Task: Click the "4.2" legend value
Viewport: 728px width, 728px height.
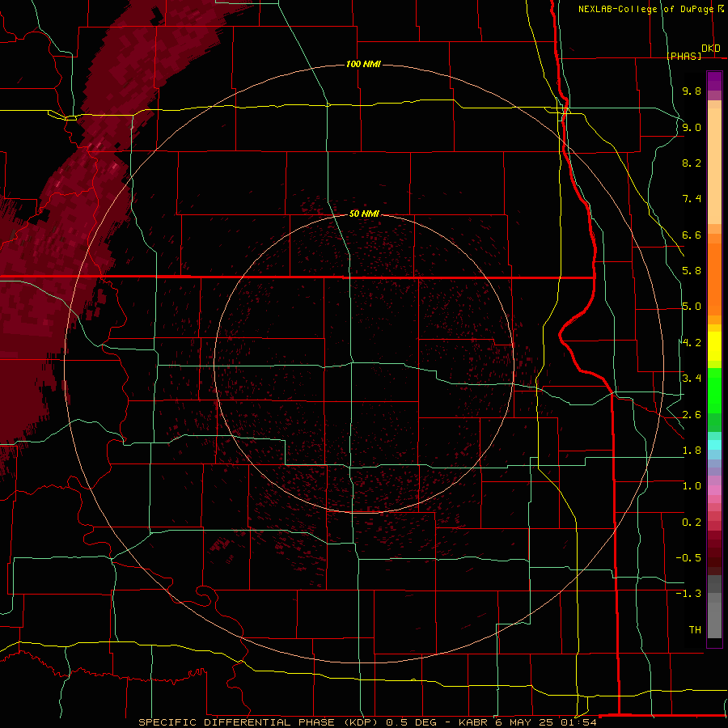Action: click(x=692, y=343)
